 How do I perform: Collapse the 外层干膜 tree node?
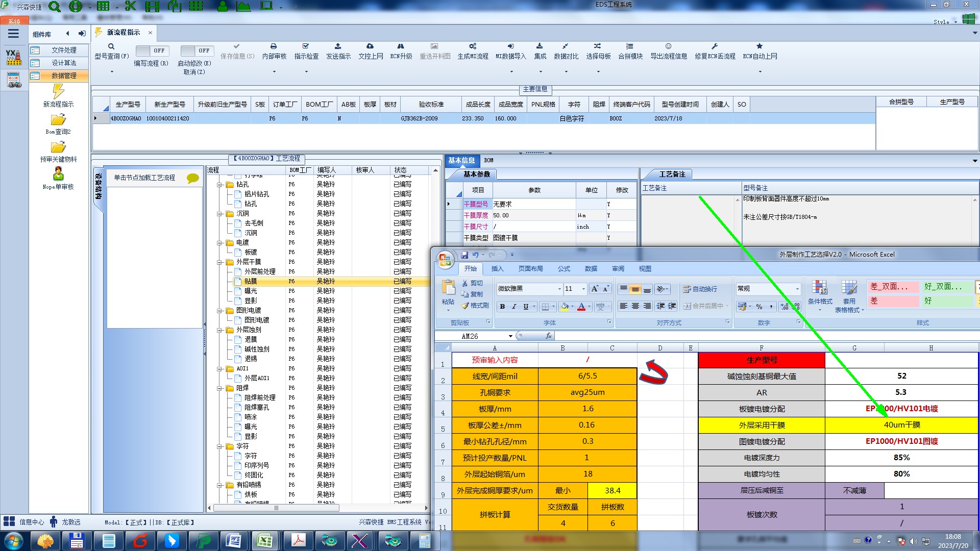tap(219, 262)
